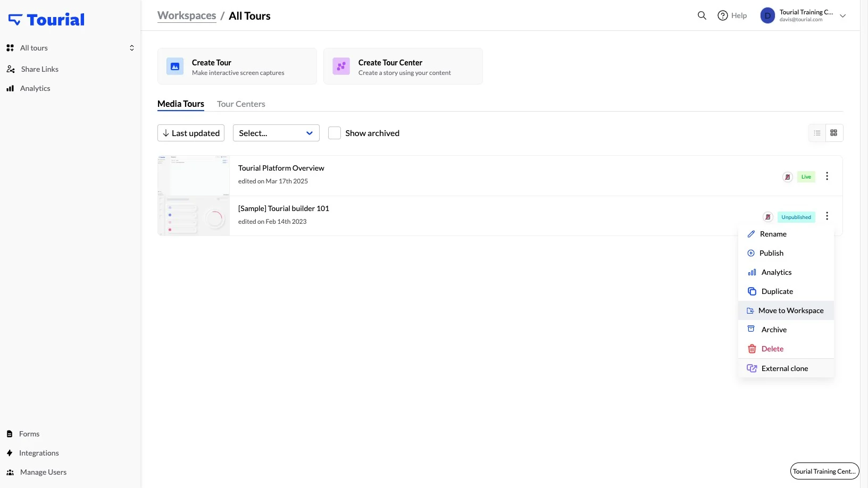Go to Workspaces breadcrumb
Image resolution: width=868 pixels, height=488 pixels.
pos(187,15)
